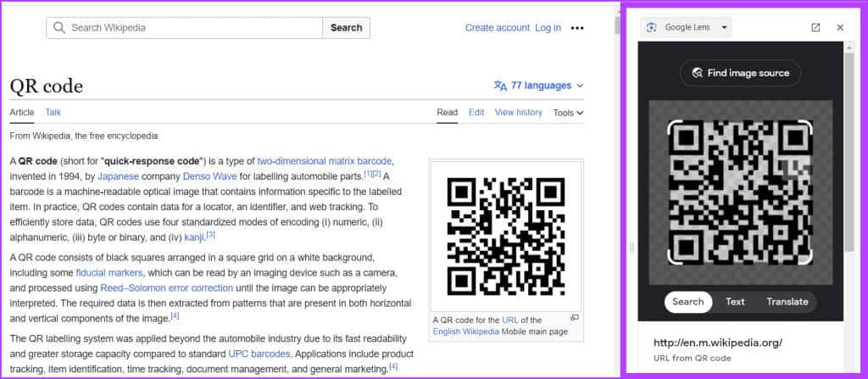The image size is (868, 379).
Task: Switch to the Talk tab
Action: click(x=53, y=113)
